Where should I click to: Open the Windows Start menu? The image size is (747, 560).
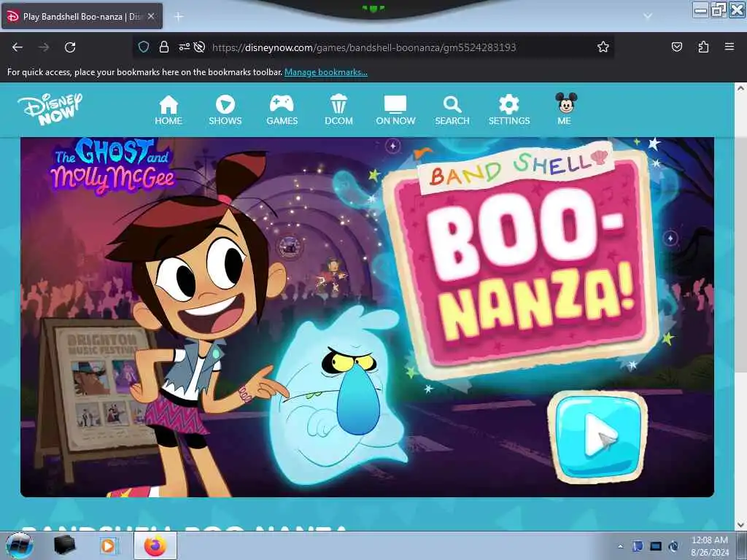(19, 545)
